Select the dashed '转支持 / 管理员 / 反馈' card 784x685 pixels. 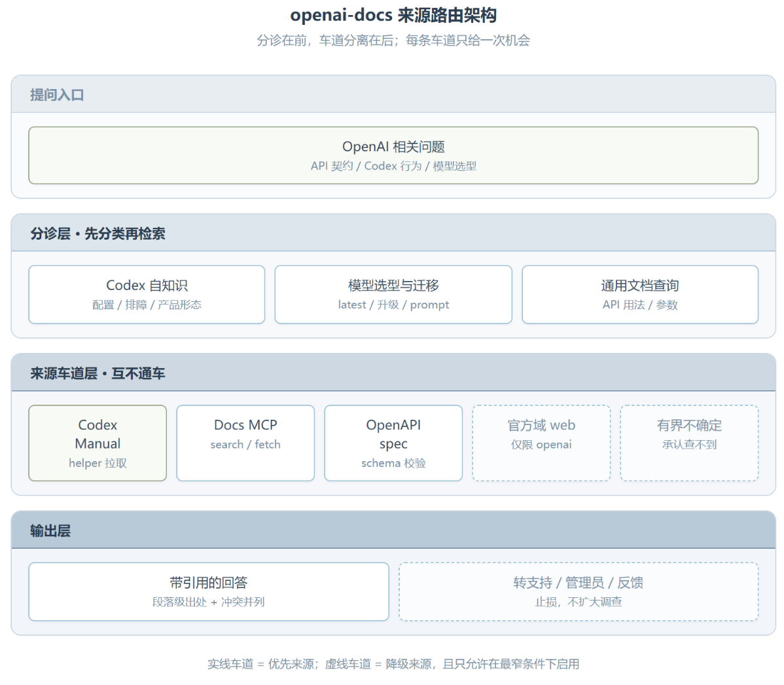[x=579, y=592]
